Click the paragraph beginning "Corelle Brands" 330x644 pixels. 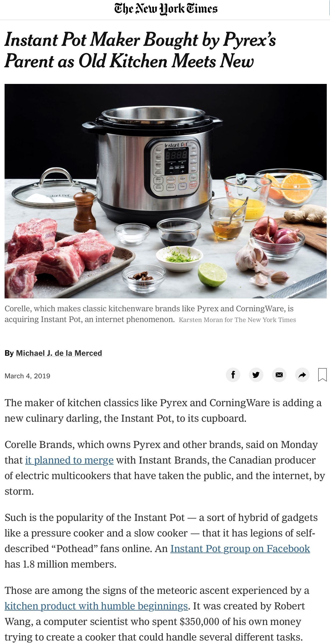[165, 468]
